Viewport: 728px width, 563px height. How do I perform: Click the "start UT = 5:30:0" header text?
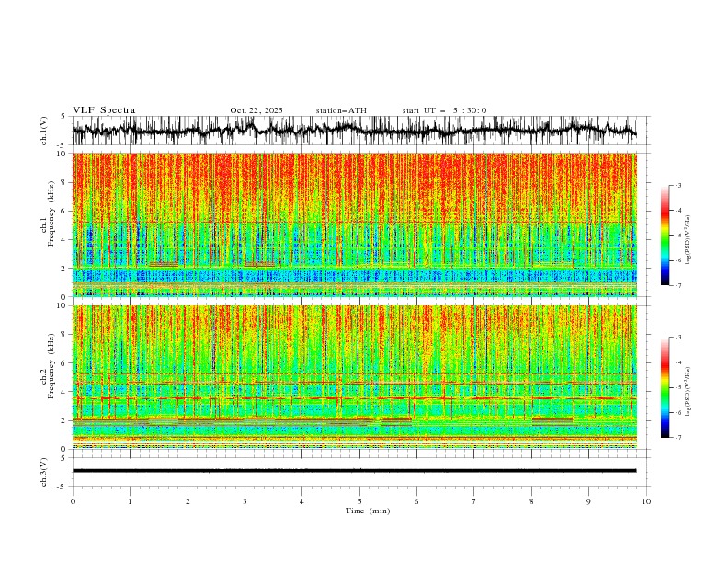click(444, 110)
